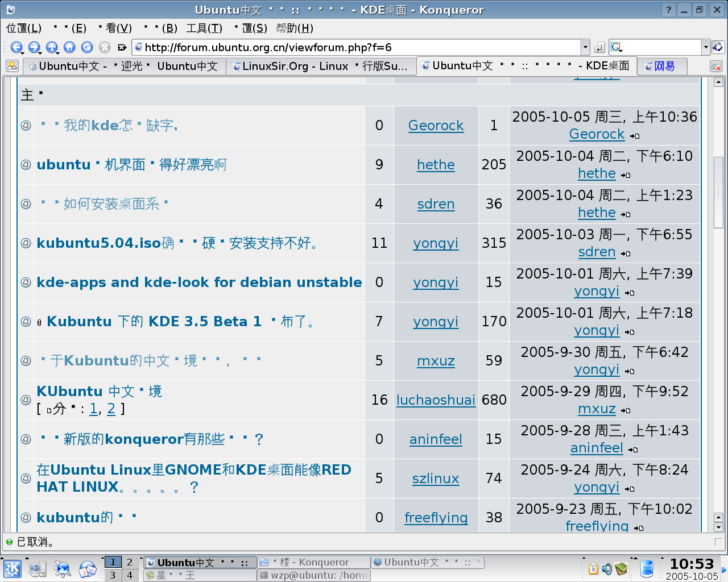This screenshot has height=582, width=728.
Task: Click date '2005-9-24 周六, 下午8:24'
Action: point(604,470)
